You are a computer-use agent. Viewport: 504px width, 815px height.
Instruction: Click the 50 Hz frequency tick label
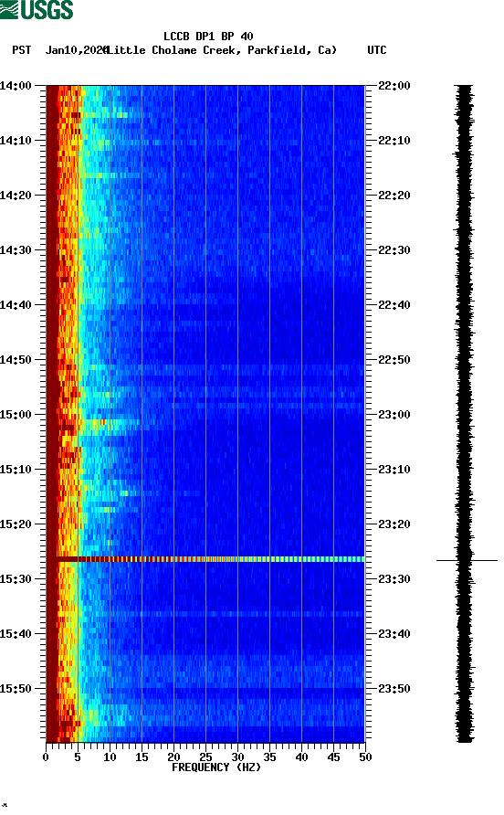point(365,757)
